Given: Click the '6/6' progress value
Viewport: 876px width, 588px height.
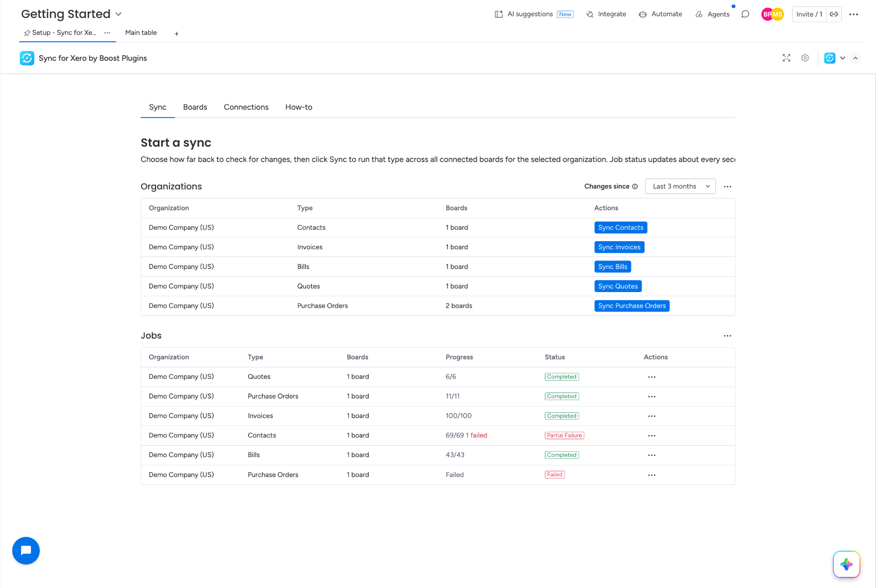Looking at the screenshot, I should pyautogui.click(x=451, y=377).
